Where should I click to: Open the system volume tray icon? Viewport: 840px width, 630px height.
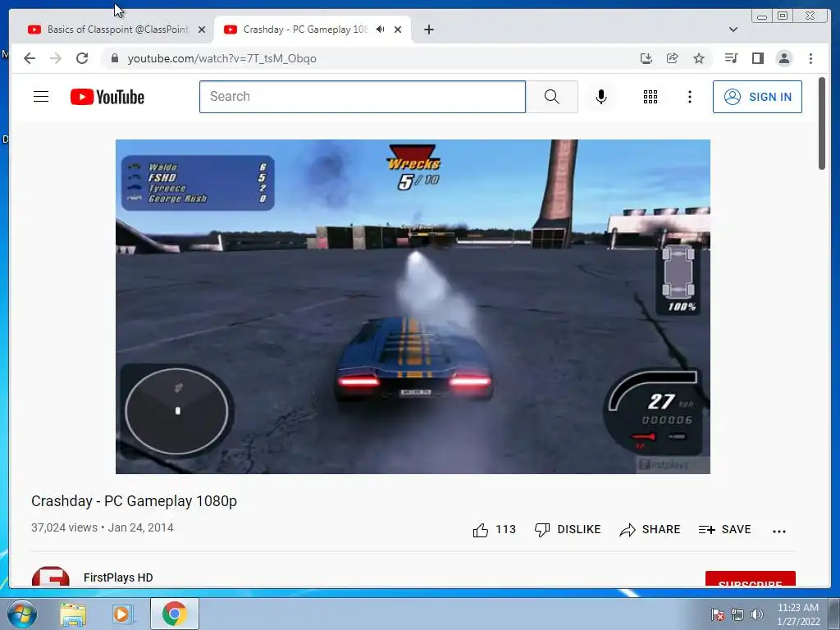coord(756,614)
